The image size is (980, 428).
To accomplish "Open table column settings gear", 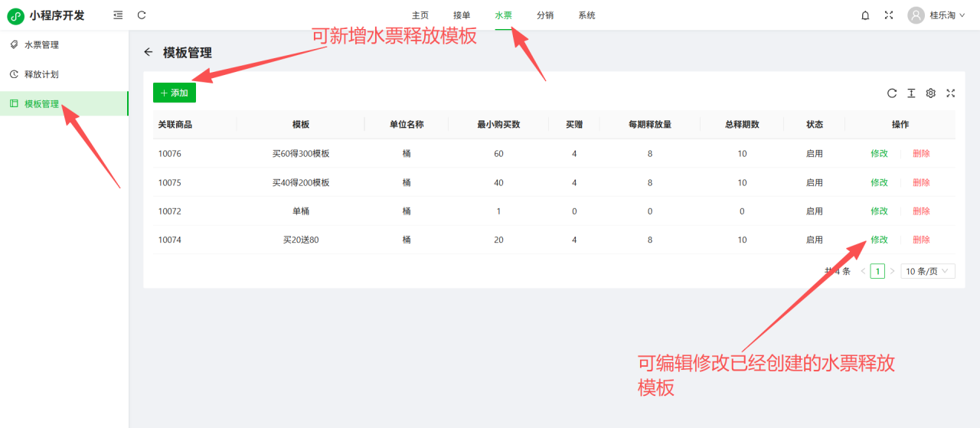I will (931, 93).
